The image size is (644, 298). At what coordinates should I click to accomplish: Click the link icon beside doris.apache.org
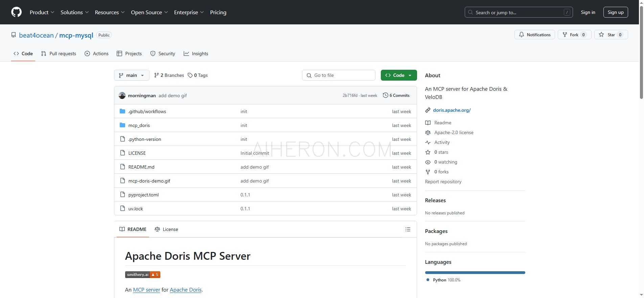click(428, 110)
